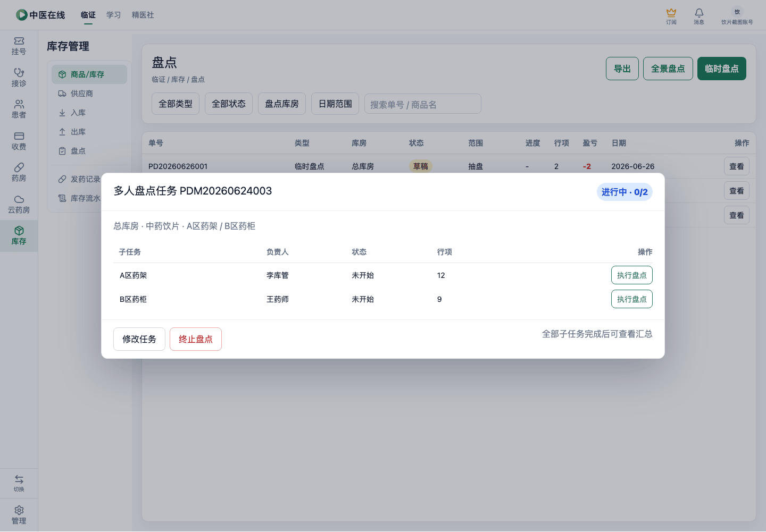This screenshot has width=766, height=532.
Task: Click 执行盘点 for B区药柜
Action: coord(632,299)
